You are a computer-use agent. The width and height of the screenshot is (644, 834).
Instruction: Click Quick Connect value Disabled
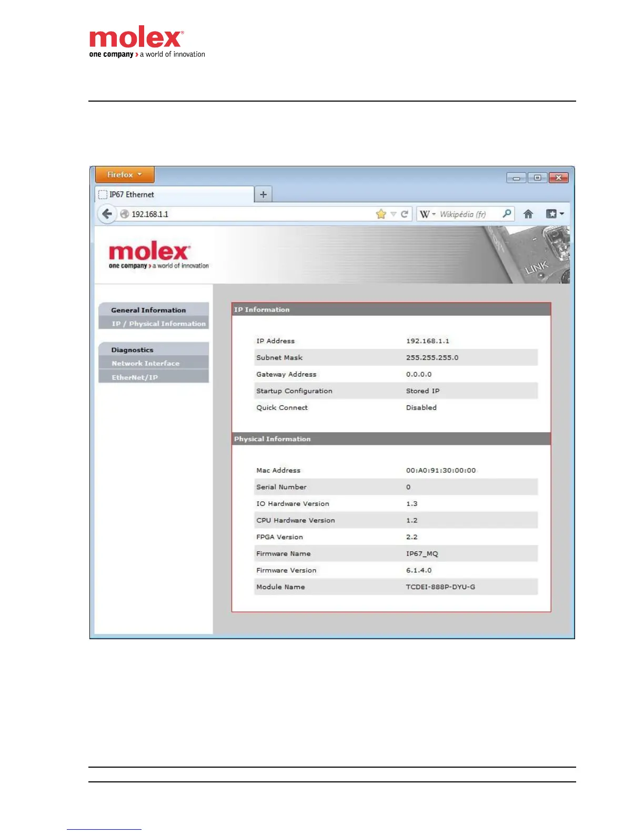tap(421, 408)
